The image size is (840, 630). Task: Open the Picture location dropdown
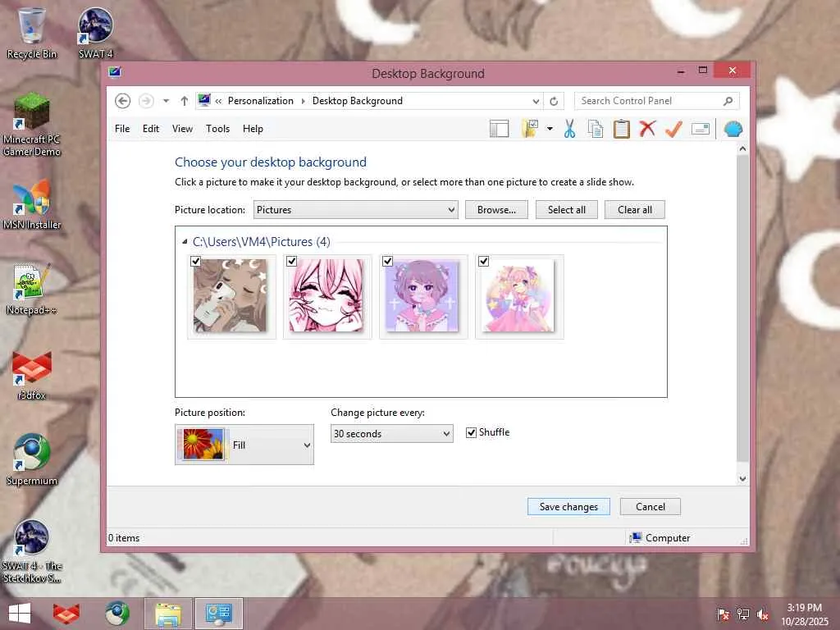click(356, 210)
